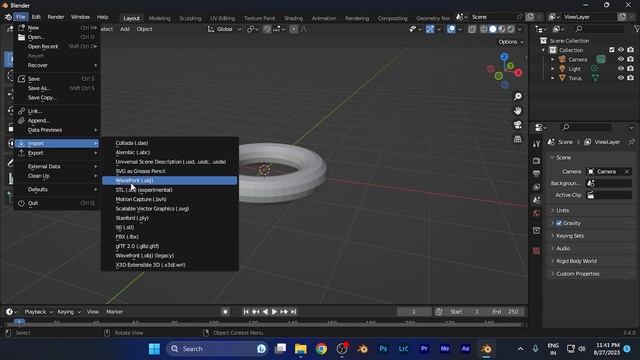Hide Camera in viewport via eye icon
The image size is (640, 360).
point(621,59)
